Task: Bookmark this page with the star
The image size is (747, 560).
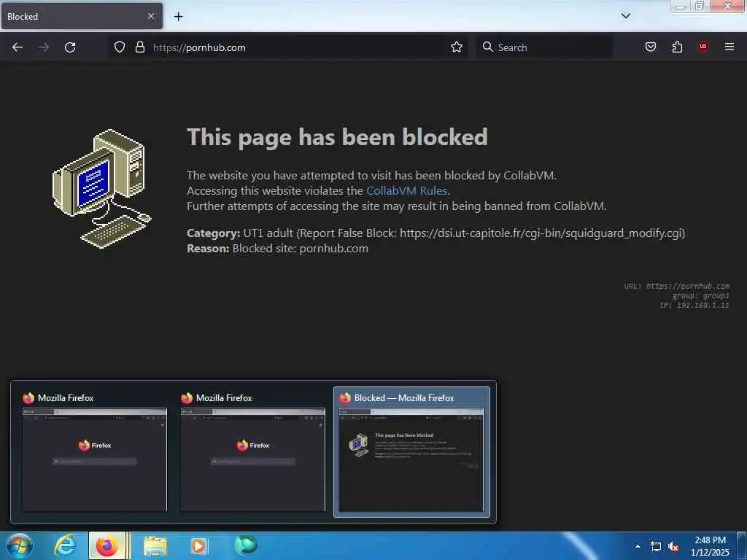Action: [x=457, y=47]
